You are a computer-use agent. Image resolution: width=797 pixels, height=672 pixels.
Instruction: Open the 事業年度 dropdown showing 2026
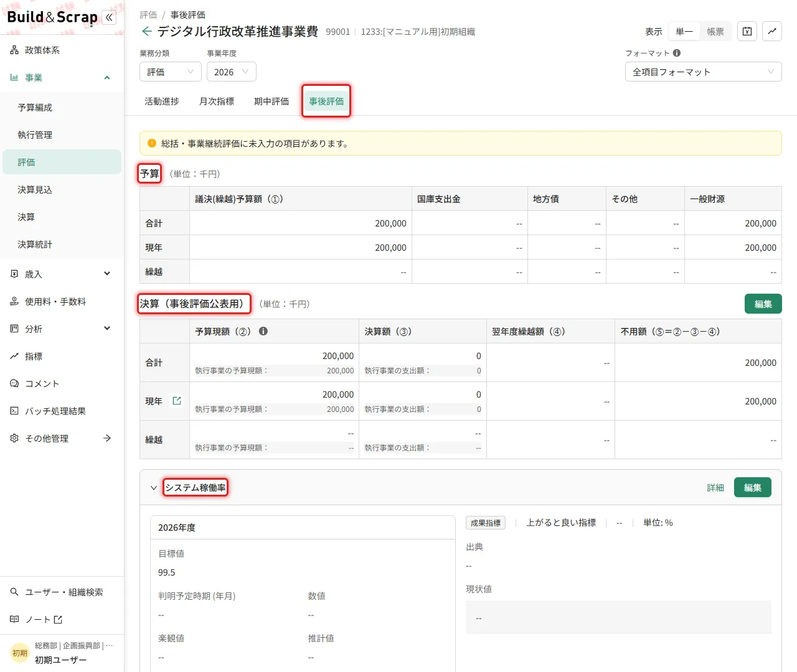[232, 72]
